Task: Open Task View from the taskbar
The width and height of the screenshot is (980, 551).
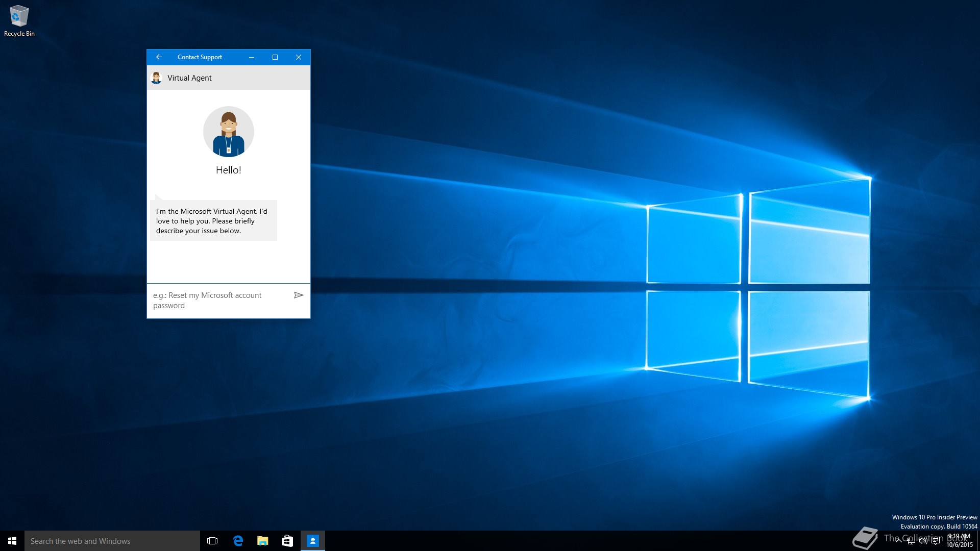Action: pos(212,541)
